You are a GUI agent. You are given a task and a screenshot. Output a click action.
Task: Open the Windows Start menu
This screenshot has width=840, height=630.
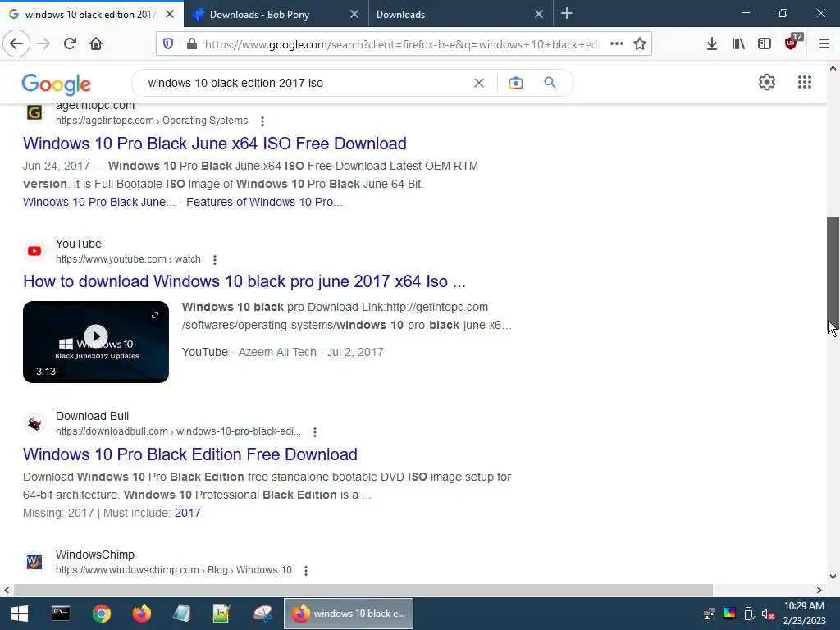20,614
